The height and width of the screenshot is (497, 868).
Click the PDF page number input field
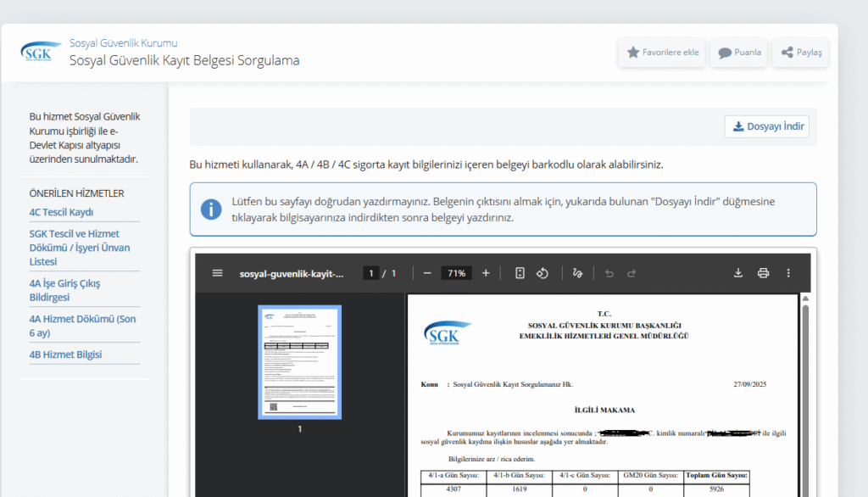tap(370, 273)
